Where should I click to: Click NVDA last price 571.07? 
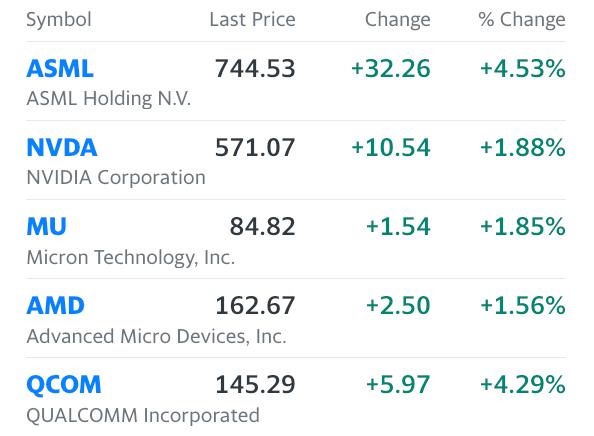[x=255, y=147]
